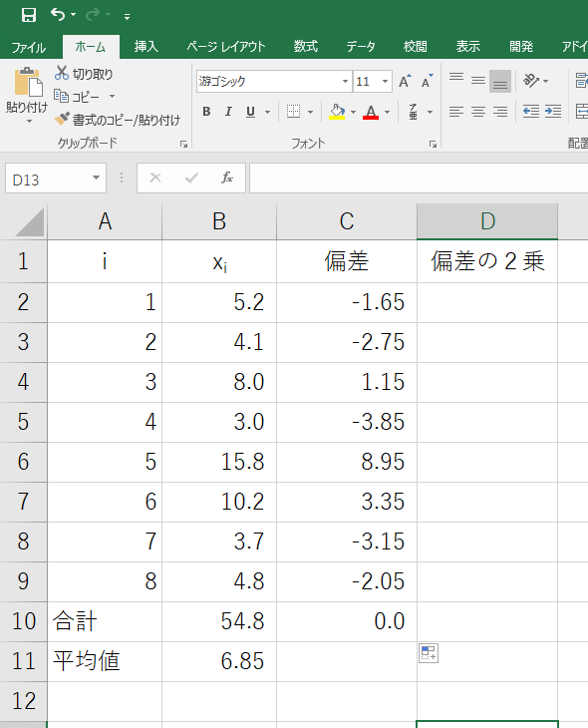Expand the コピー dropdown arrow
This screenshot has height=728, width=588.
point(112,96)
